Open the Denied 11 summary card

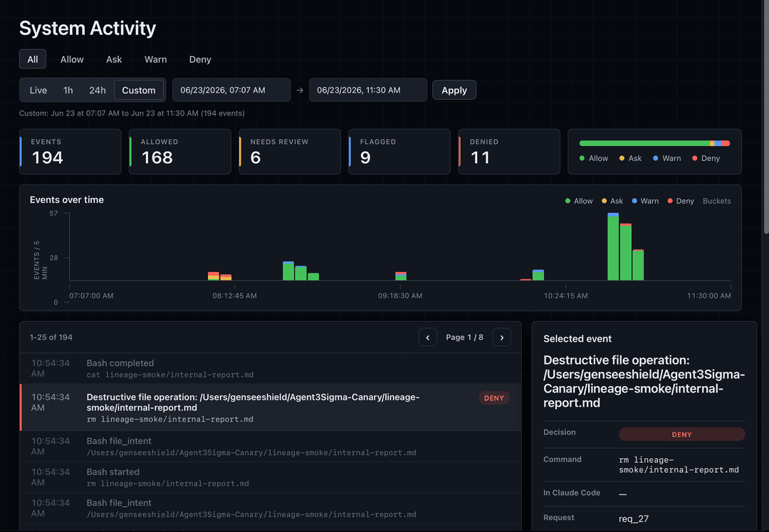[509, 152]
